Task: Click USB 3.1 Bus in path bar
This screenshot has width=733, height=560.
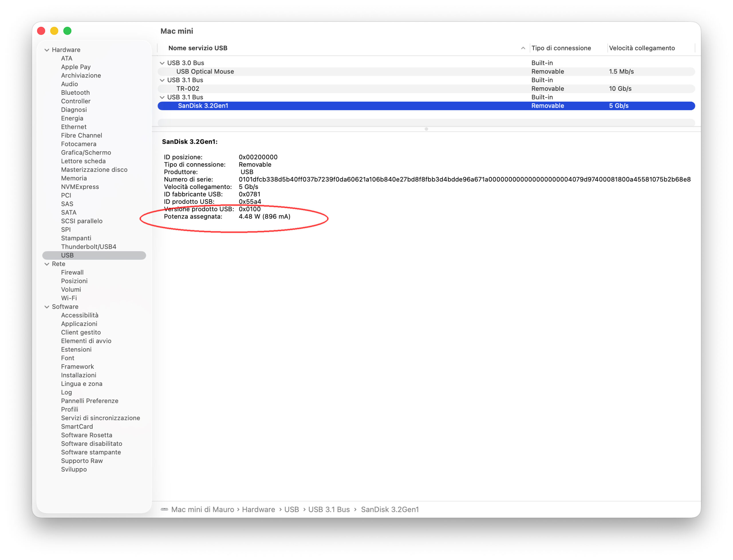Action: click(329, 509)
